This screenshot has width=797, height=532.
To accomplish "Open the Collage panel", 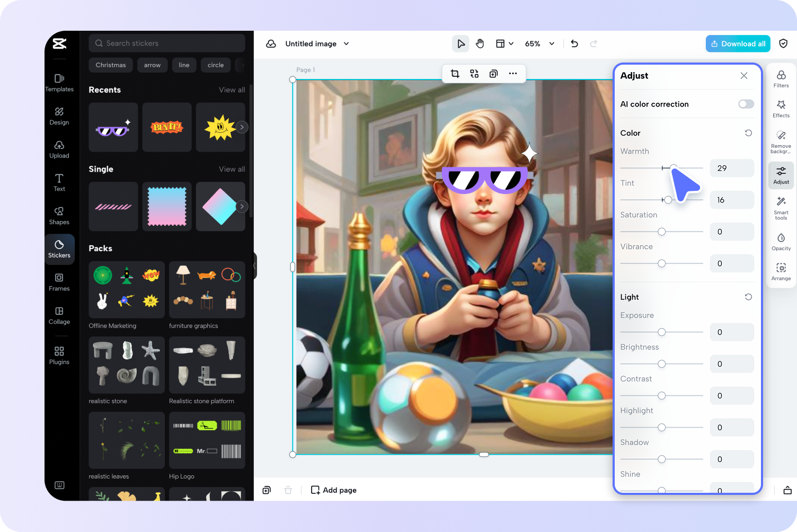I will pos(59,315).
